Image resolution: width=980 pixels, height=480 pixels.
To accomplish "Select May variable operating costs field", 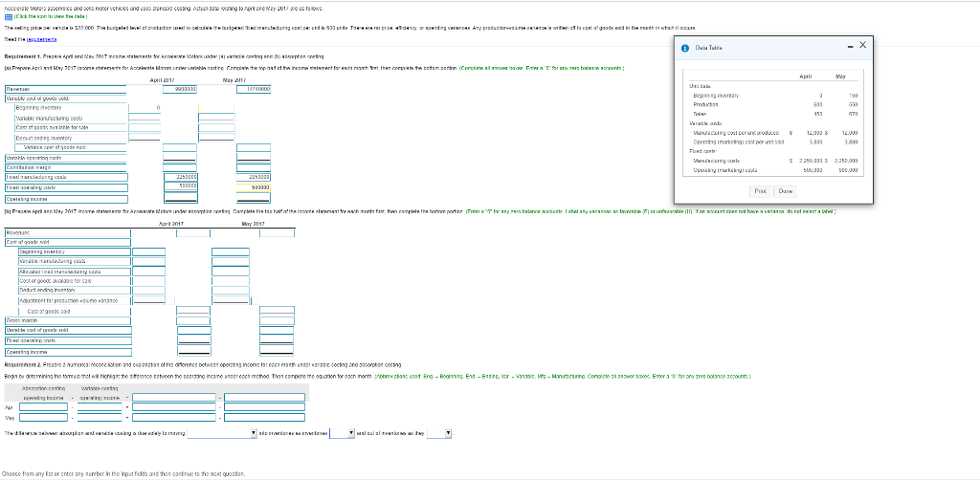I will [254, 158].
